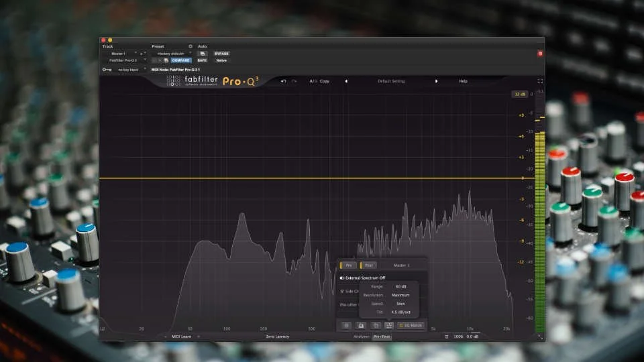Viewport: 644px width, 362px height.
Task: Open the plug-in automation enable icon
Action: click(202, 54)
